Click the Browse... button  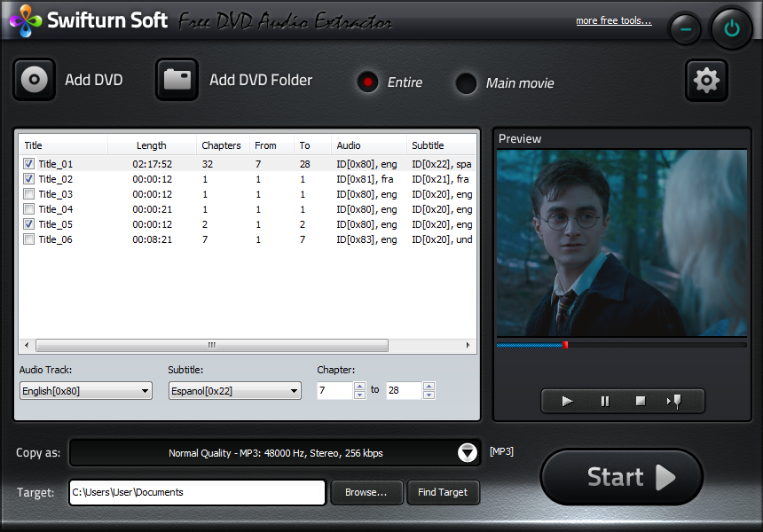pos(366,492)
